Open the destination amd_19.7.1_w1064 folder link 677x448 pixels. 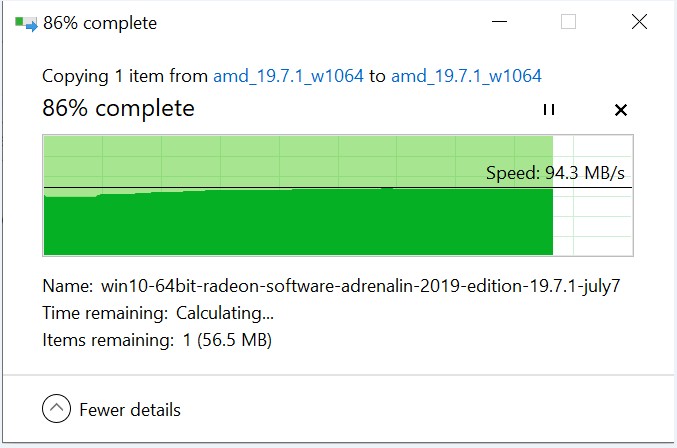click(466, 76)
